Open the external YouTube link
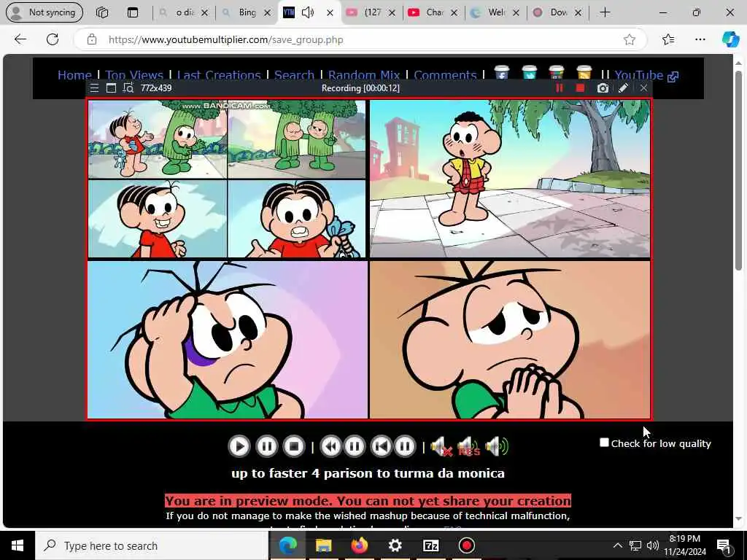Image resolution: width=747 pixels, height=560 pixels. pos(646,75)
